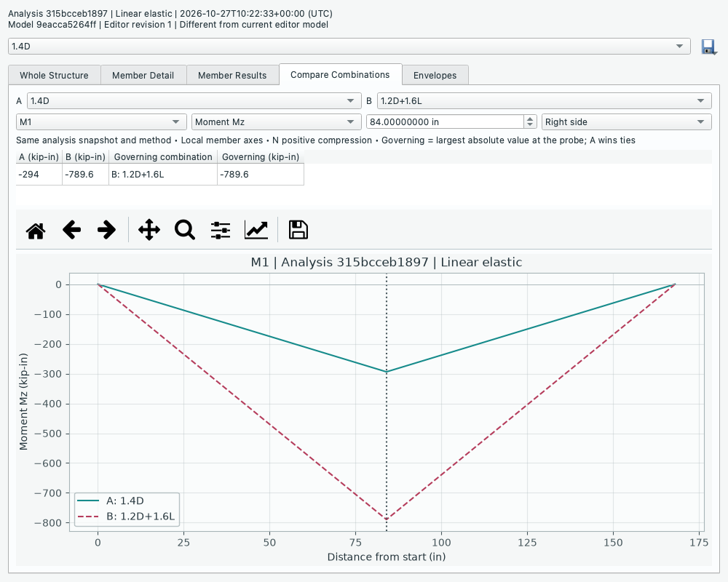This screenshot has height=582, width=728.
Task: Switch to the Whole Structure tab
Action: pyautogui.click(x=55, y=75)
